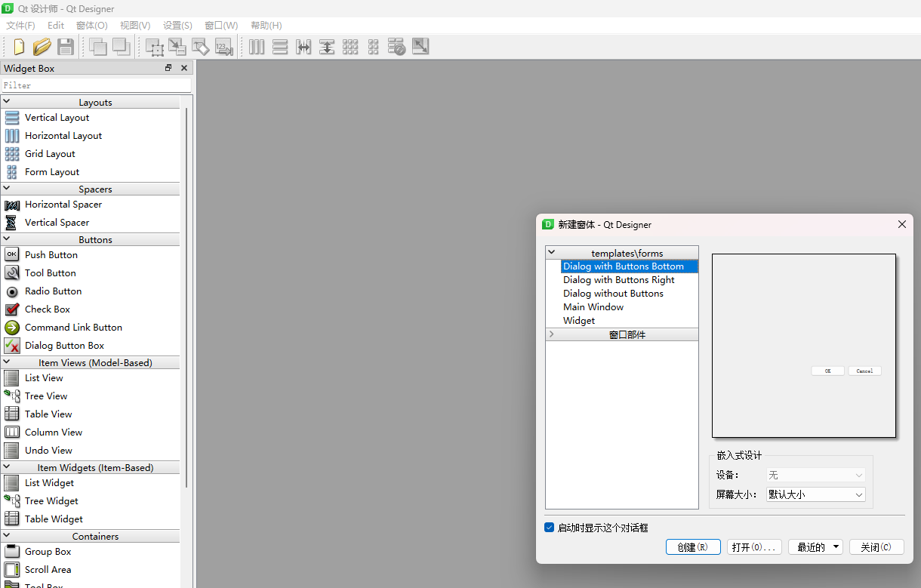Open the 文件(F) menu
Viewport: 921px width, 588px height.
click(20, 25)
